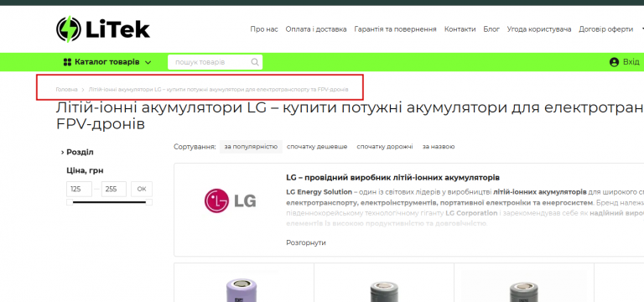Focus the пошук товарів search field
Screen dimensions: 644x302
[x=215, y=62]
